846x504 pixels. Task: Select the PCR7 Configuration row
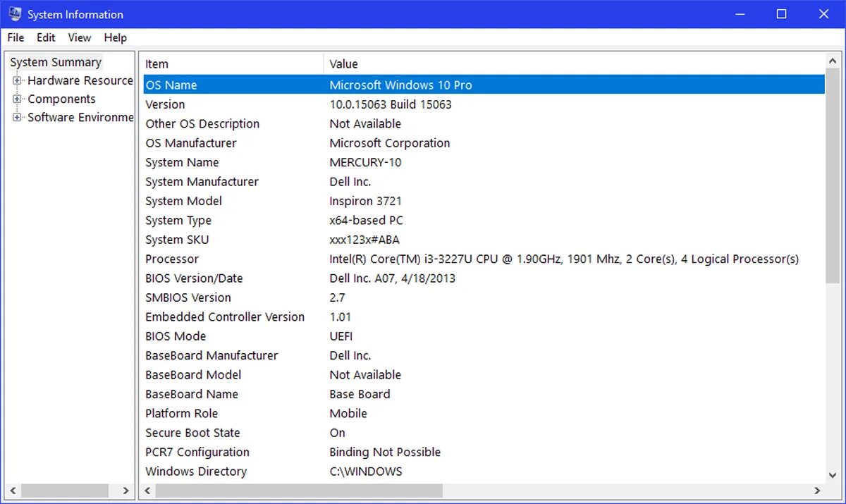click(x=484, y=453)
